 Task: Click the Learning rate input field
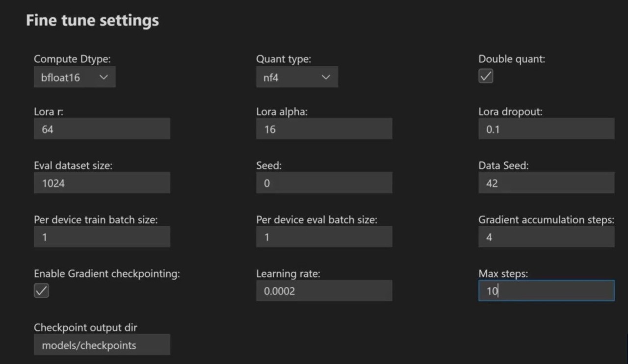coord(324,291)
